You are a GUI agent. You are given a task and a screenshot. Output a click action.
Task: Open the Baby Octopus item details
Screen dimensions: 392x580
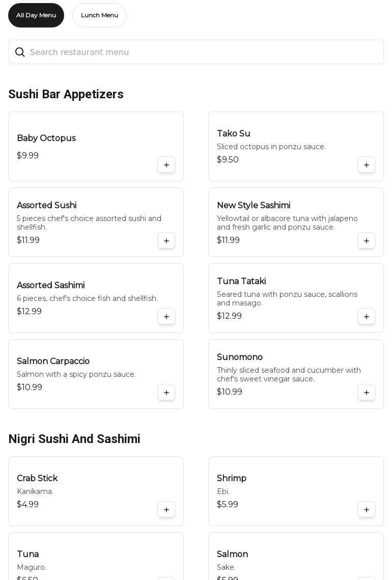tap(46, 139)
